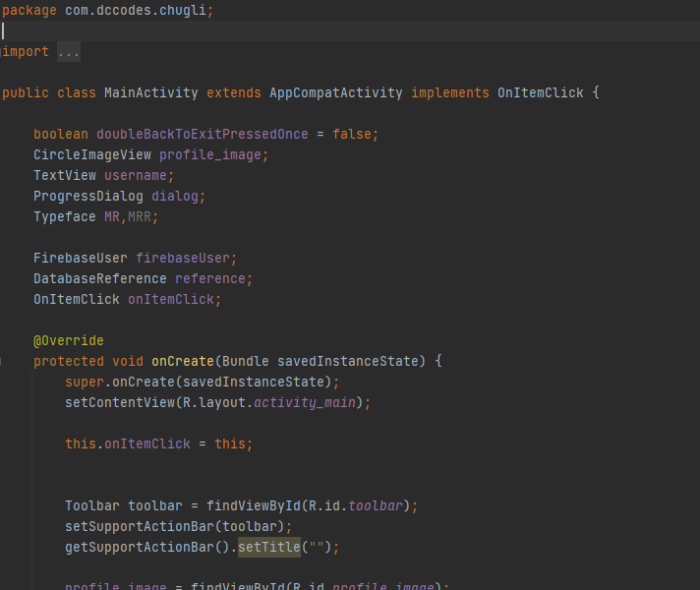
Task: Click the greyed unused MRR variable
Action: [x=140, y=216]
